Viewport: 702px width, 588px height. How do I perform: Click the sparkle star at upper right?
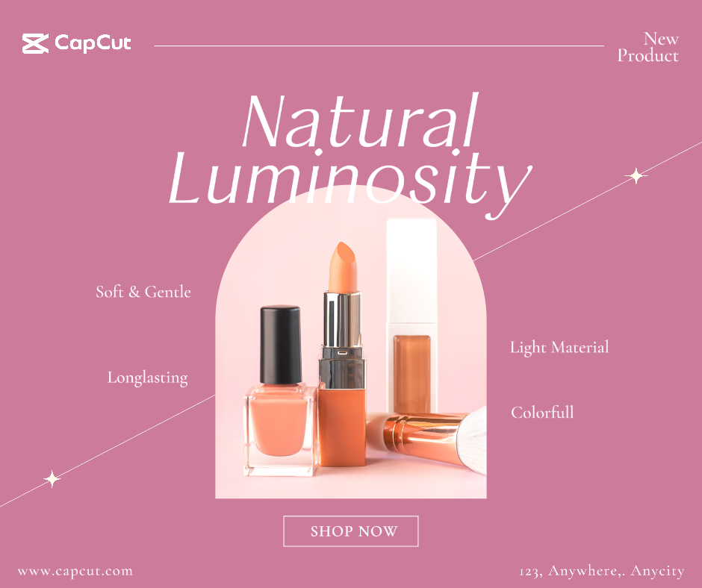coord(636,176)
